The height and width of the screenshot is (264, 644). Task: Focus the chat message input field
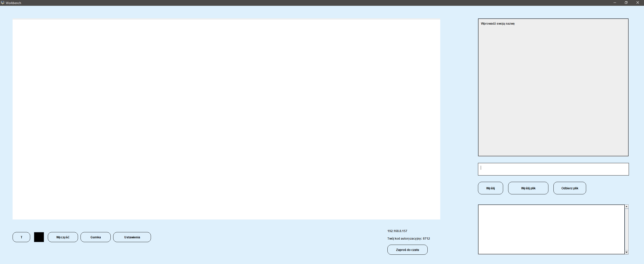pyautogui.click(x=553, y=169)
